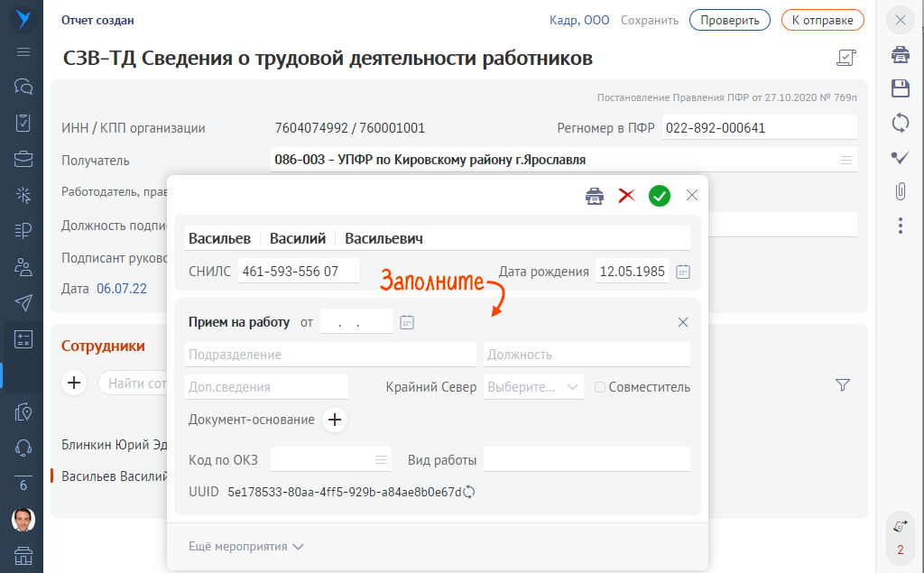924x573 pixels.
Task: Toggle the Совместитель checkbox
Action: (x=600, y=387)
